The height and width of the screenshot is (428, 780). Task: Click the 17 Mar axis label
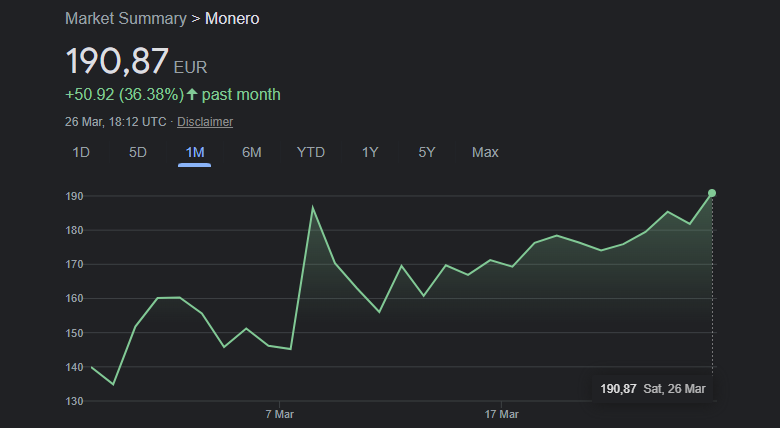tap(501, 414)
